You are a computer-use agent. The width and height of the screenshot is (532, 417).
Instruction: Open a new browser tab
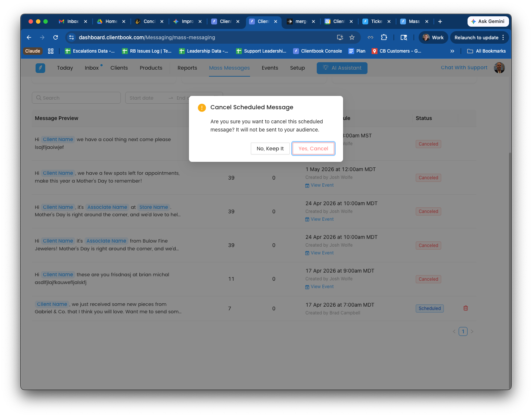(x=440, y=21)
